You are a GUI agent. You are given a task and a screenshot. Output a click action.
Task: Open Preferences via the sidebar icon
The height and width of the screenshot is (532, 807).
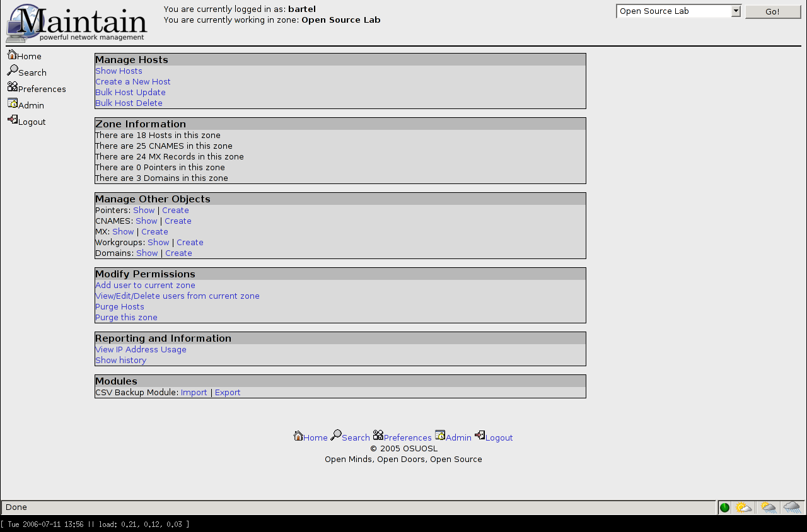(13, 87)
